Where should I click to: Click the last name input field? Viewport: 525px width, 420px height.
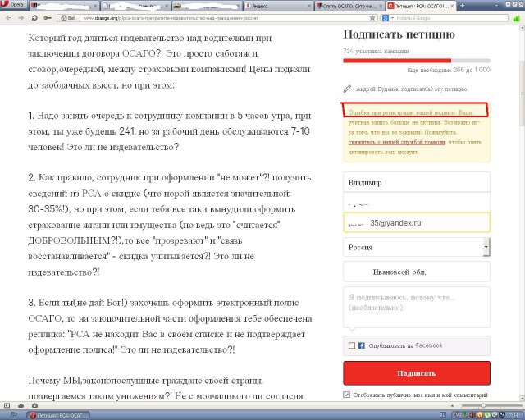click(x=417, y=202)
